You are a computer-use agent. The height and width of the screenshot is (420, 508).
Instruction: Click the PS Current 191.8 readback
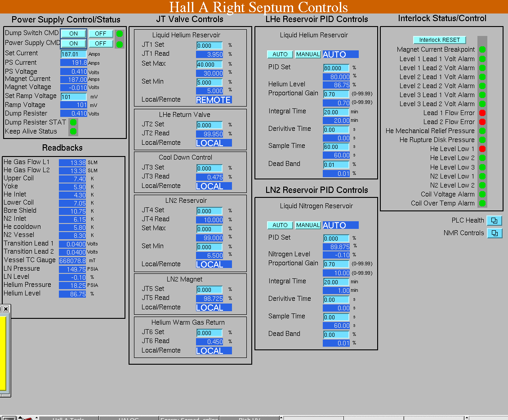click(x=74, y=63)
